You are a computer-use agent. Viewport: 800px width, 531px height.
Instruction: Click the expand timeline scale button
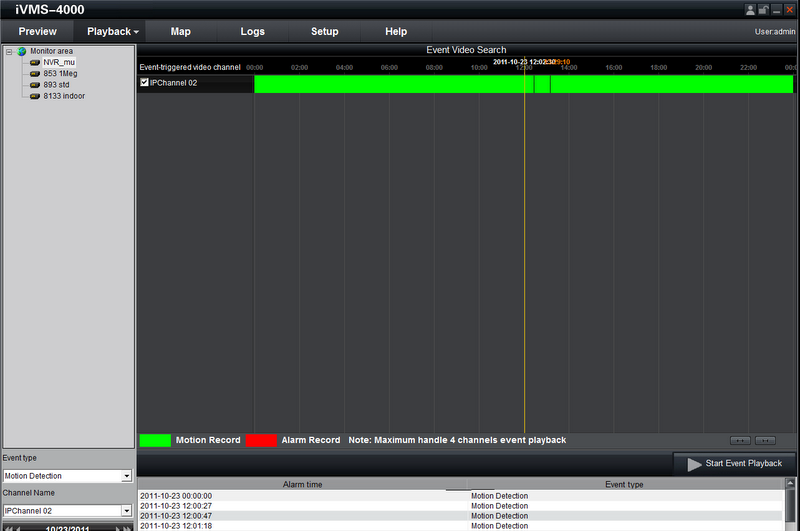(x=740, y=440)
